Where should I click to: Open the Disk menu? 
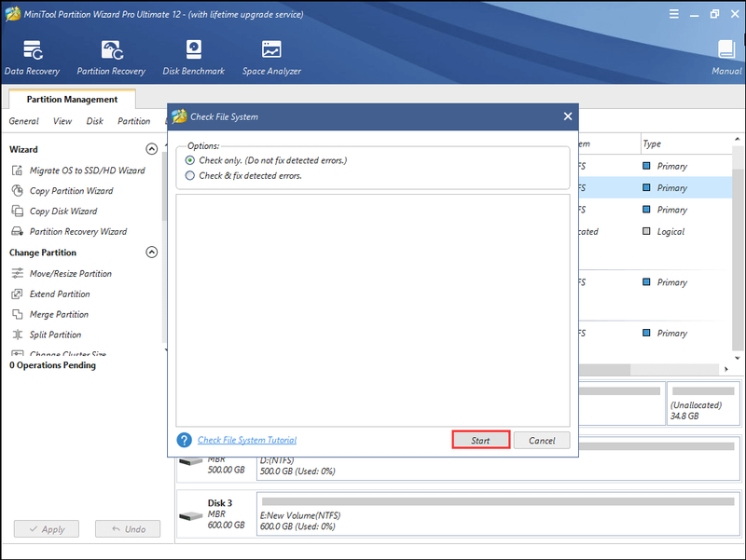pos(95,121)
